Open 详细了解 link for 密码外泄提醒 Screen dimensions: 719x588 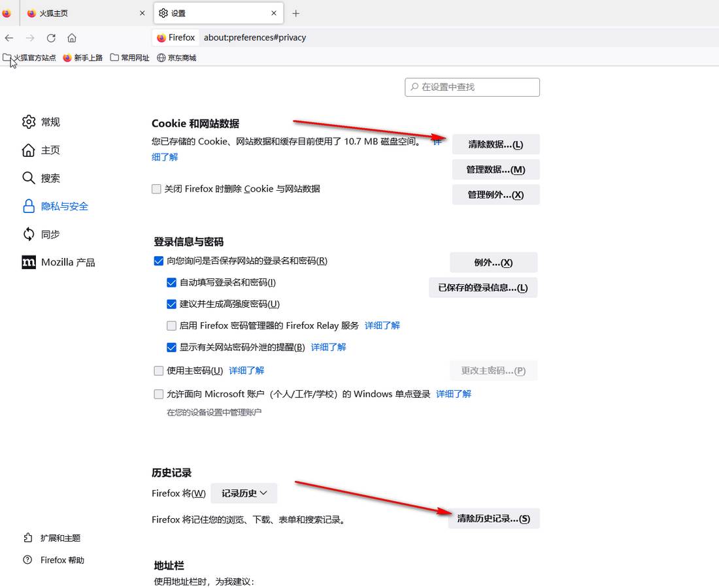click(x=328, y=347)
